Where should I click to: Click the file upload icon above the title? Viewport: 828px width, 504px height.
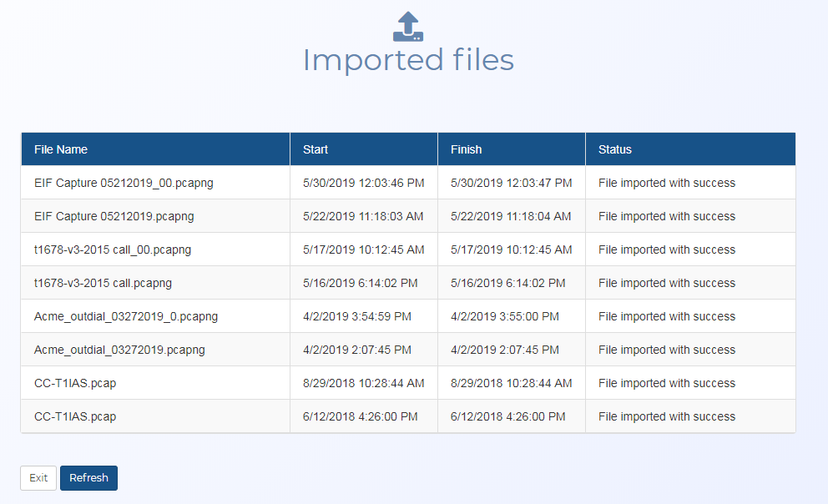tap(408, 24)
